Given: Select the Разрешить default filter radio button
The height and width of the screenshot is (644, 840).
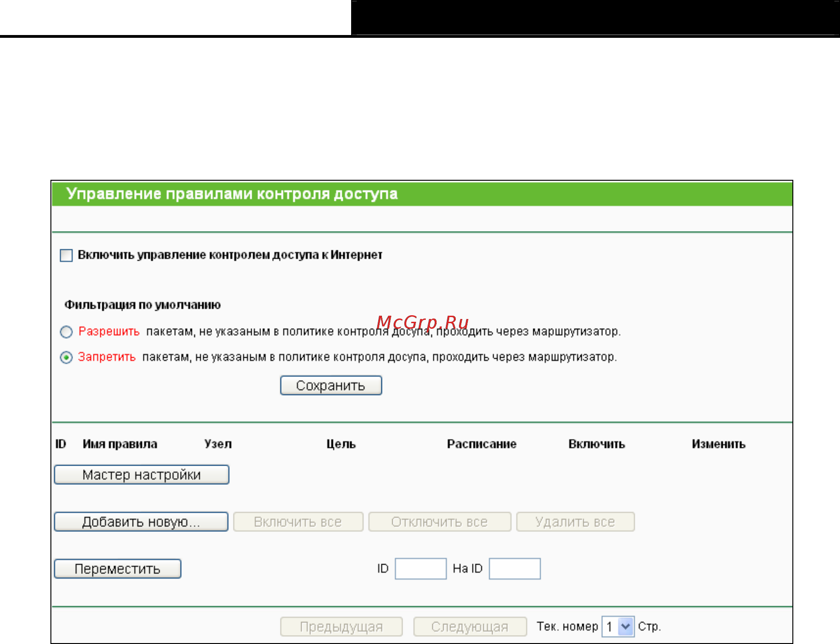Looking at the screenshot, I should (66, 332).
